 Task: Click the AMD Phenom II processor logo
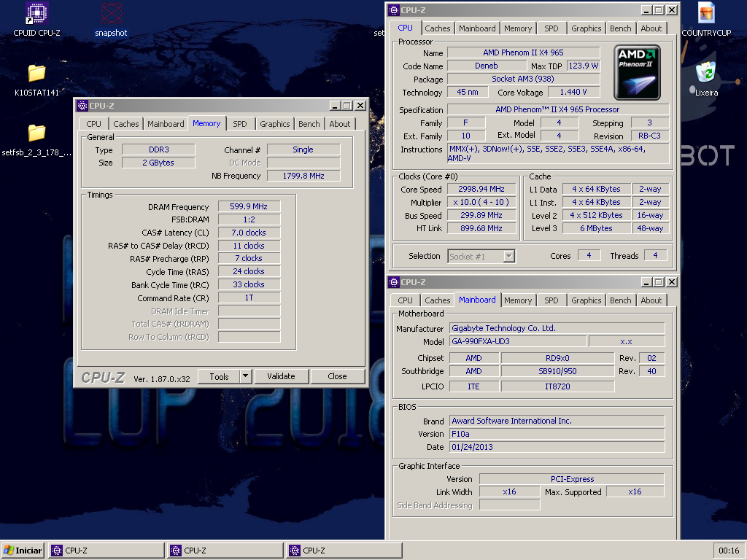pyautogui.click(x=637, y=72)
